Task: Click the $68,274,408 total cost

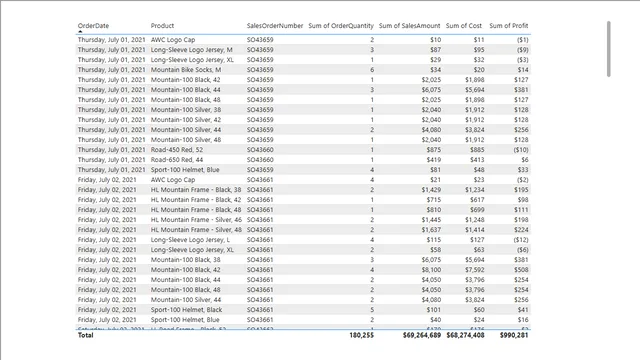Action: pyautogui.click(x=465, y=335)
